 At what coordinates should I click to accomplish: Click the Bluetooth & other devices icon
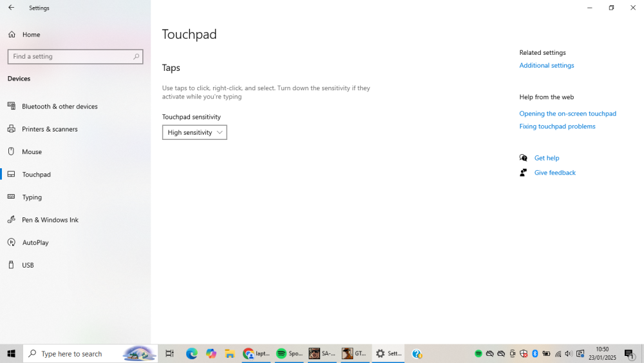(12, 106)
